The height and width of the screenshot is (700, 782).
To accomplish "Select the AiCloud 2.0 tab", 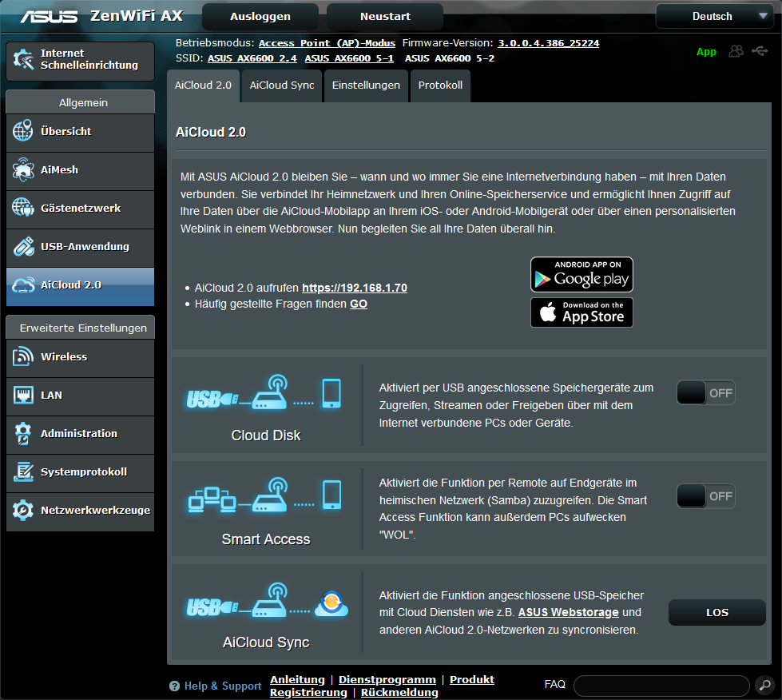I will point(203,86).
